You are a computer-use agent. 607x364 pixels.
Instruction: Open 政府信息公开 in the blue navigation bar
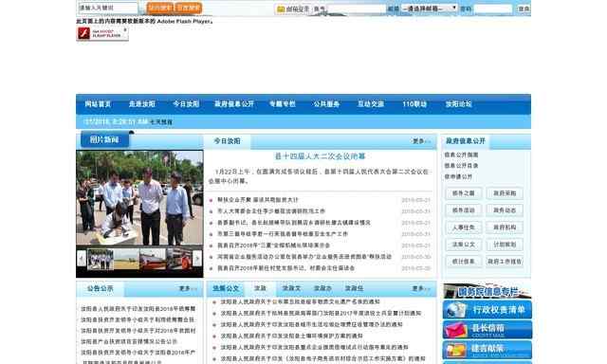pos(234,104)
